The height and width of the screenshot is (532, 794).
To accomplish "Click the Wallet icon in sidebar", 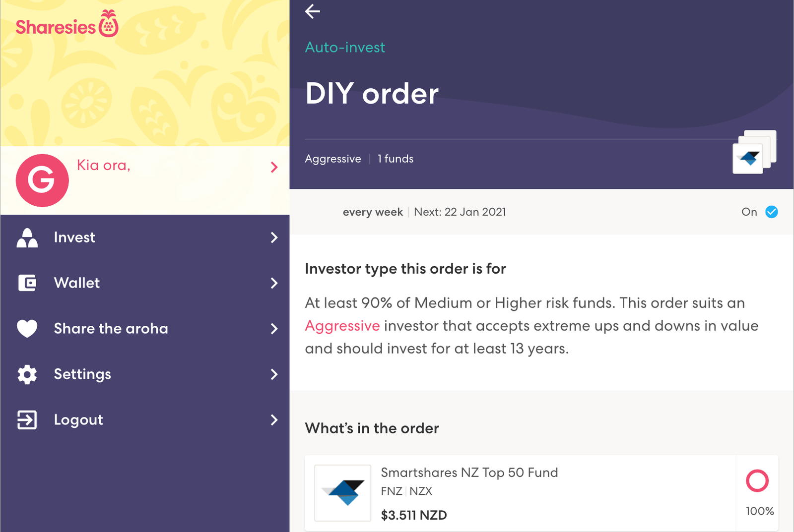I will pyautogui.click(x=27, y=283).
